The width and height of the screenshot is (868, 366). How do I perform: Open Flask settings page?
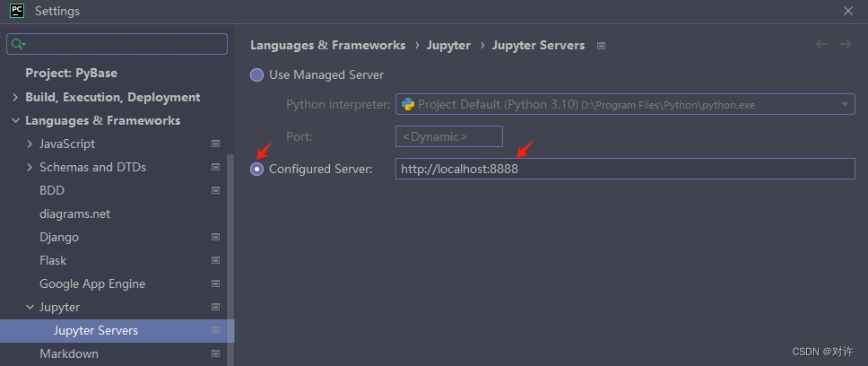pos(53,260)
